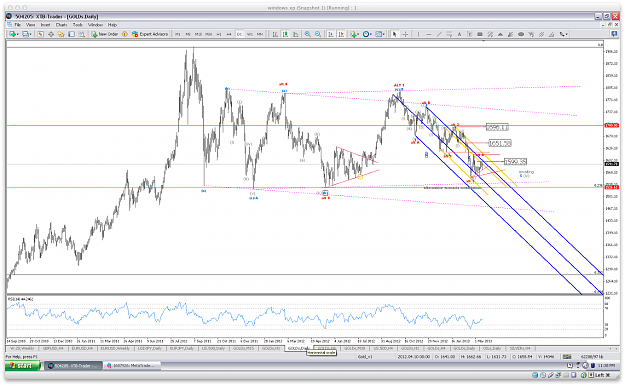The width and height of the screenshot is (625, 386).
Task: Click the Windows XP Start button
Action: click(22, 365)
